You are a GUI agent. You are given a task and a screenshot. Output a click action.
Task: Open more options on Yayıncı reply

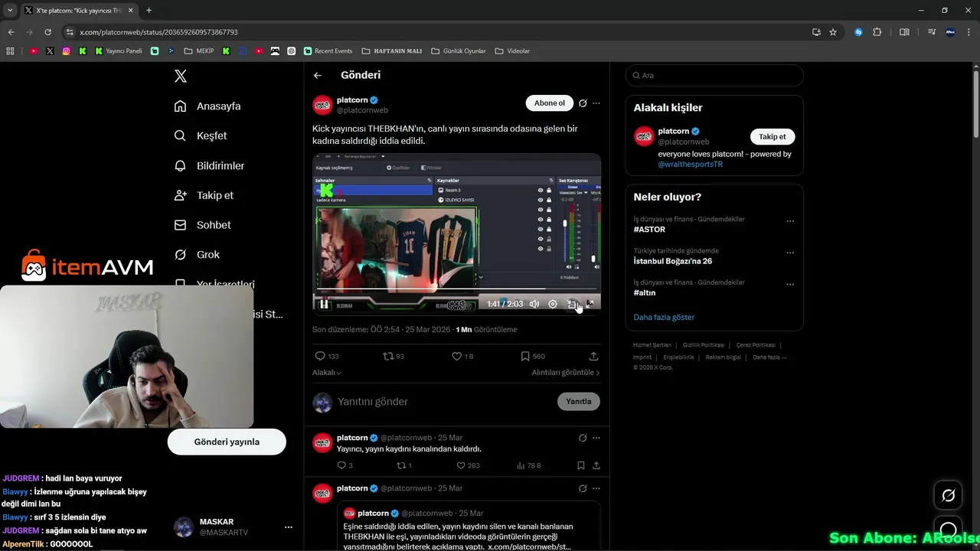click(x=596, y=439)
